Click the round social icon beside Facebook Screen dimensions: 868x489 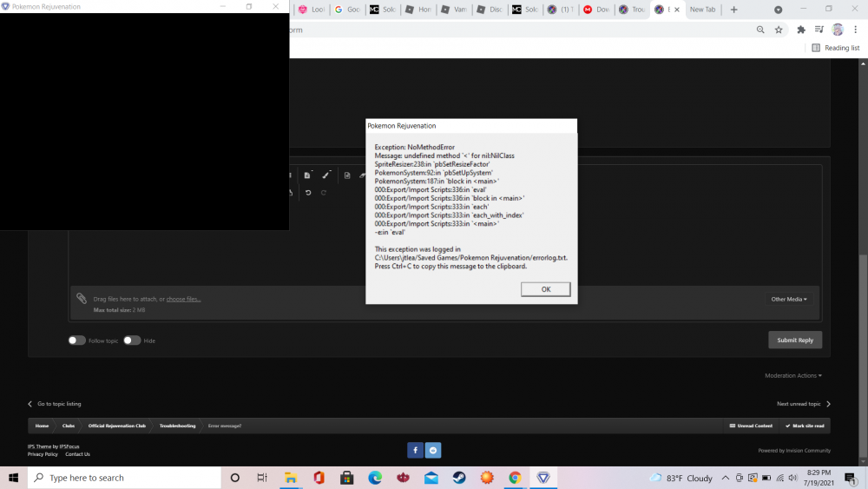point(433,450)
